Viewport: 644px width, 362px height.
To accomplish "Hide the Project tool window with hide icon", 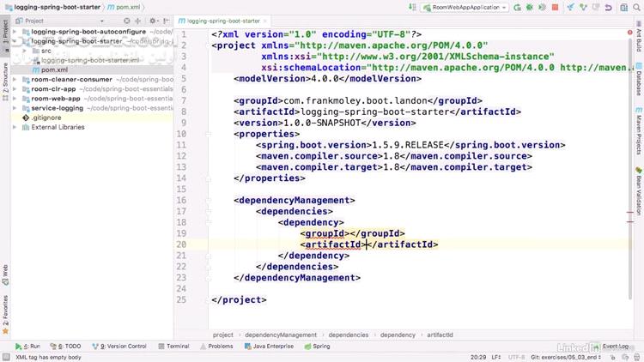I will (x=166, y=21).
